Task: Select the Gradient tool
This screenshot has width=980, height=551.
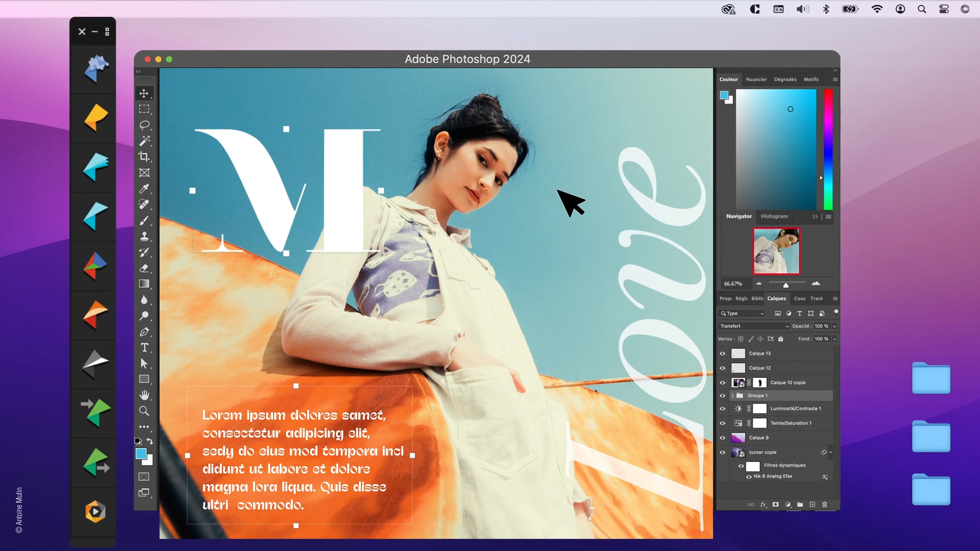Action: [144, 284]
